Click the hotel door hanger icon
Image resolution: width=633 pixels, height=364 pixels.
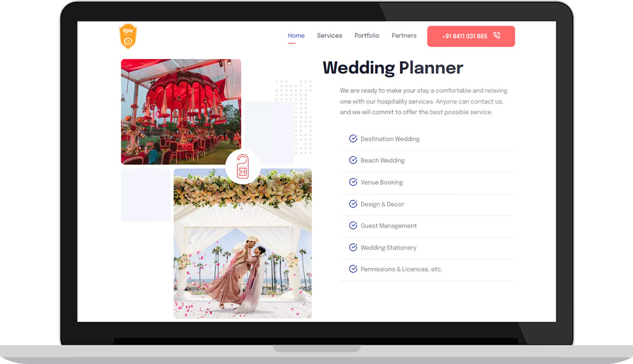[x=243, y=166]
